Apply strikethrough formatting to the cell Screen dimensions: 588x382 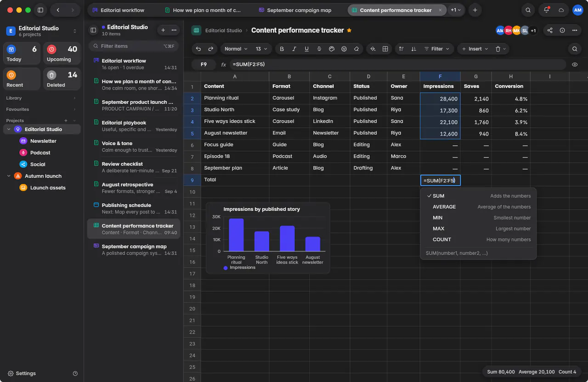click(319, 49)
